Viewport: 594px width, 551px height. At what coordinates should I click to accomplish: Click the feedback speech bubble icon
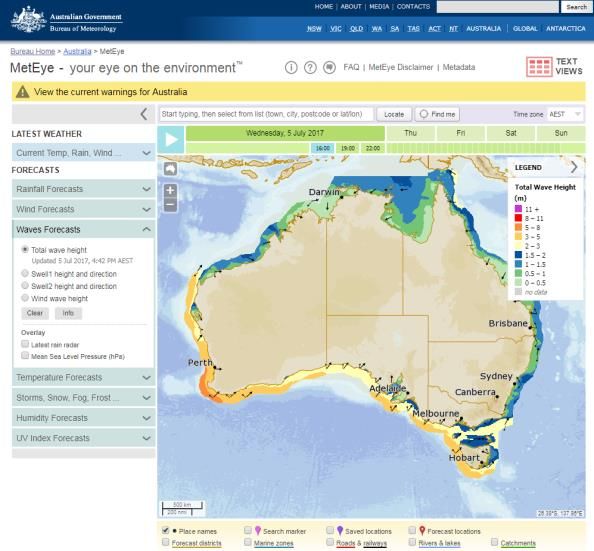(330, 67)
